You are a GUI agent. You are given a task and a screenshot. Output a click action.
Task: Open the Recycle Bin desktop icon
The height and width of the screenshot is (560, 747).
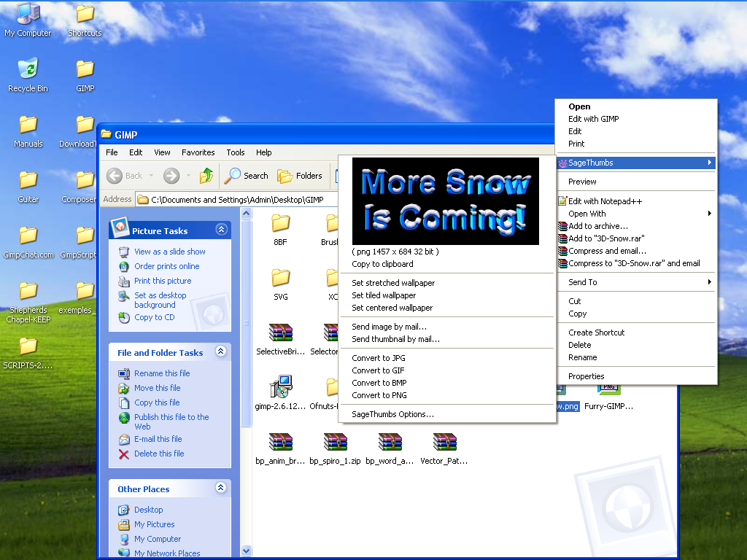point(28,75)
